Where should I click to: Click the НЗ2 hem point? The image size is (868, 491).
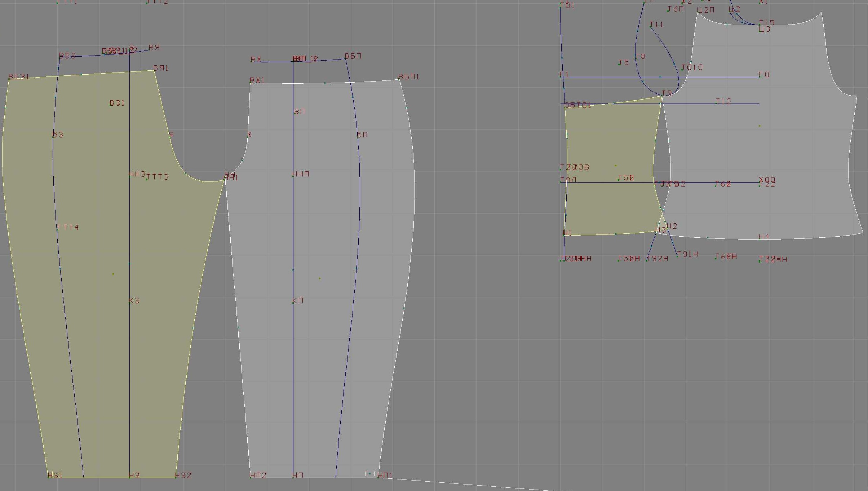click(x=176, y=477)
